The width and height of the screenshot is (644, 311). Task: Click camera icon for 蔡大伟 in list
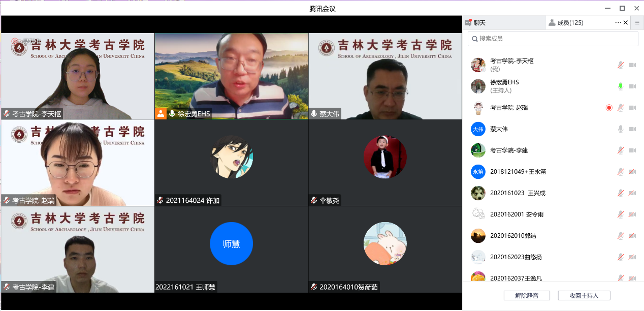point(632,129)
